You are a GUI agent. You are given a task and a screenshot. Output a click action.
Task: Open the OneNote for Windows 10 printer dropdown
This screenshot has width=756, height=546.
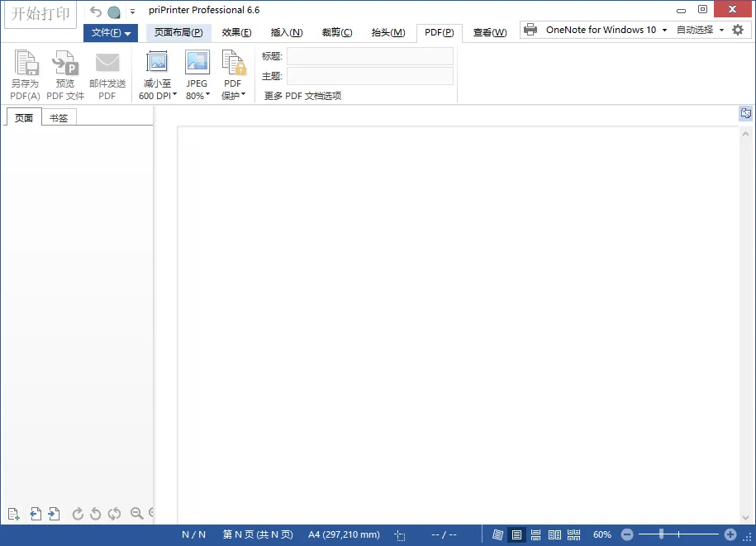(664, 30)
